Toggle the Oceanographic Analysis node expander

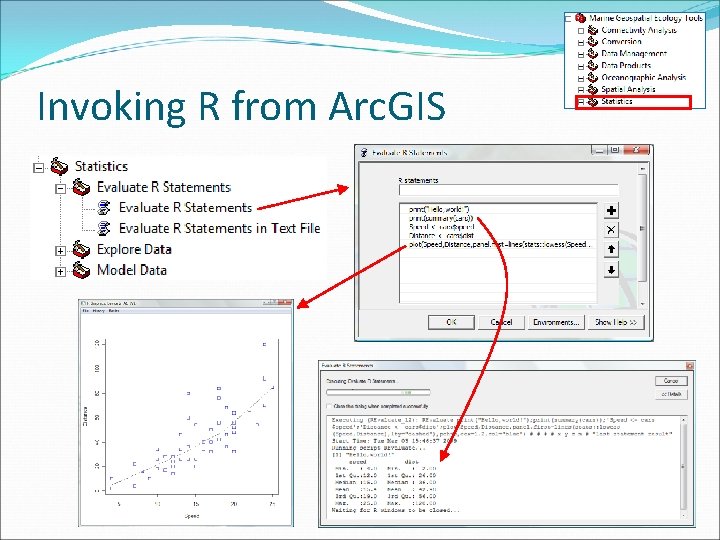(x=581, y=79)
